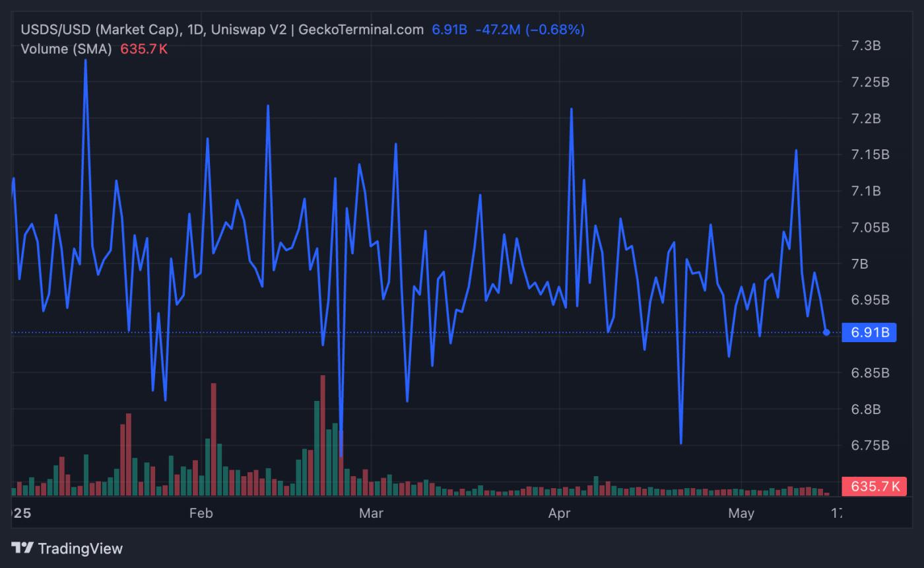Click the blue dot at line's end
The image size is (924, 568).
click(826, 332)
